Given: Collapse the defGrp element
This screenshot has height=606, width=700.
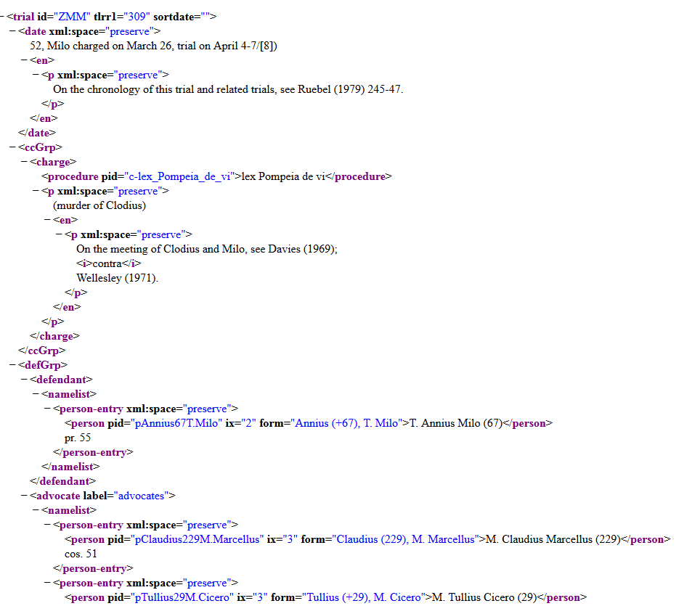Looking at the screenshot, I should [12, 365].
